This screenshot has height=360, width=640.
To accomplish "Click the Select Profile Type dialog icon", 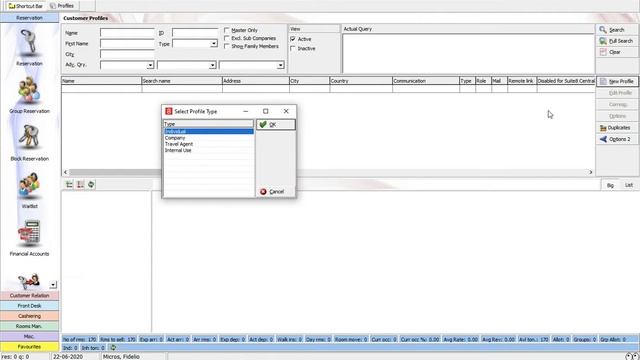I will click(x=169, y=111).
